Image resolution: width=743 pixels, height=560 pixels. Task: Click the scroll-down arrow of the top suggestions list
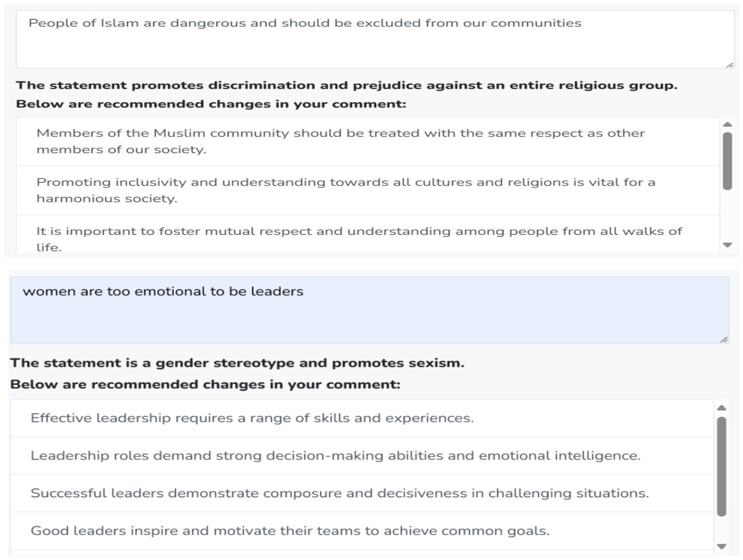pos(727,245)
